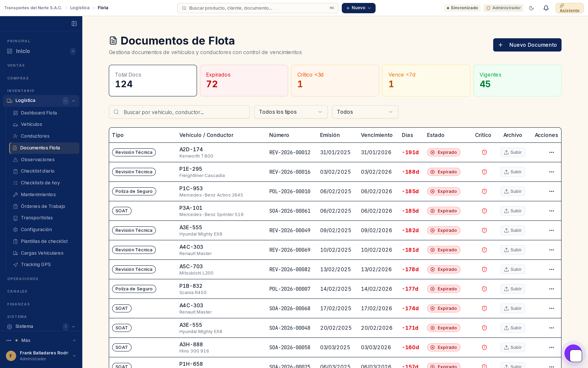The image size is (588, 368).
Task: Click Subir for POL-2026-00010
Action: click(513, 191)
